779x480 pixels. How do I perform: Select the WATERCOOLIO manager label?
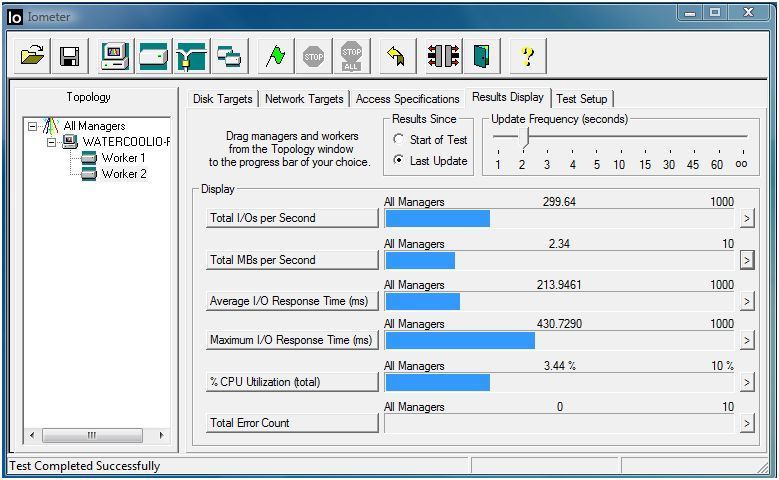(x=126, y=142)
